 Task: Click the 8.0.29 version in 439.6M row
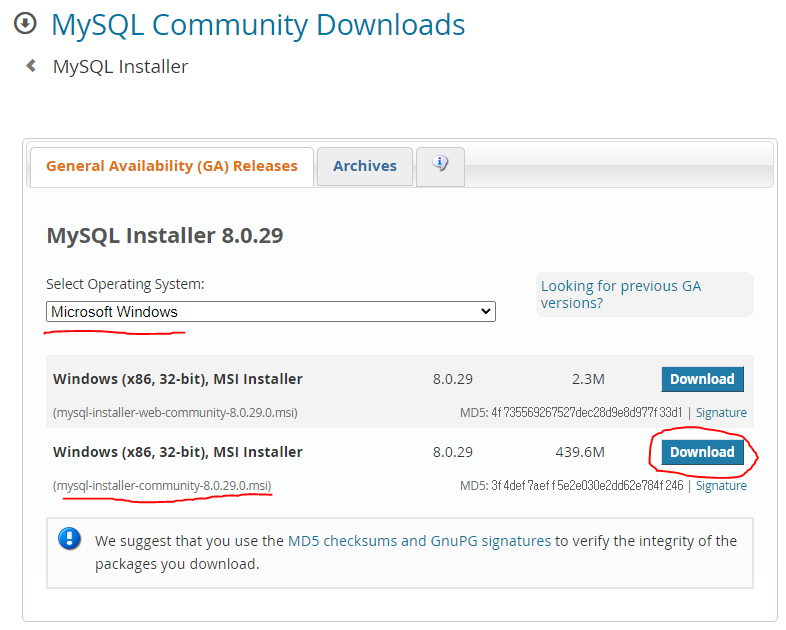click(453, 452)
